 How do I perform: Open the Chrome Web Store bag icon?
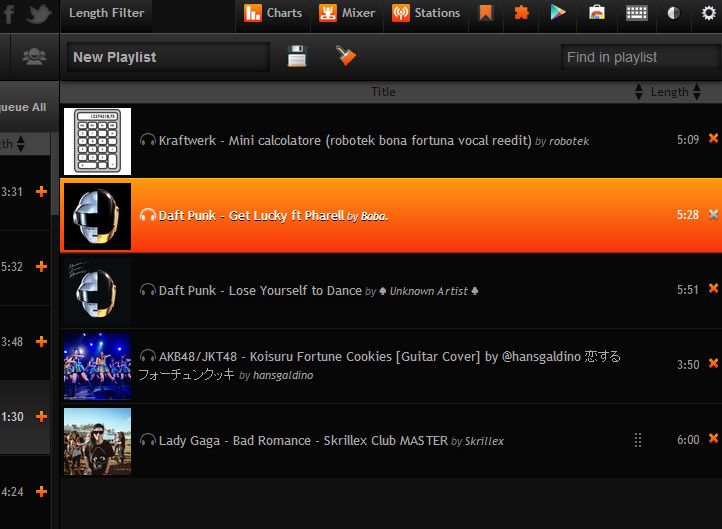(597, 12)
